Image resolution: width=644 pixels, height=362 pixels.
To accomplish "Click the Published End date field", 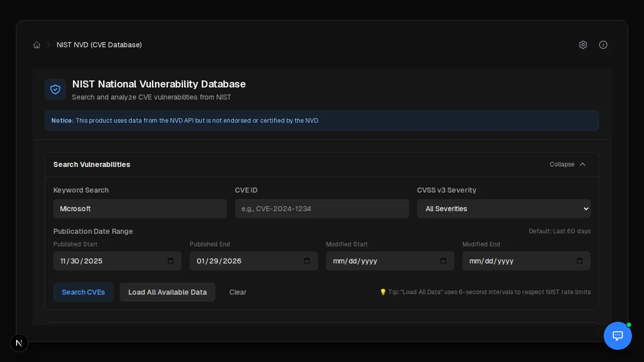I will coord(254,261).
